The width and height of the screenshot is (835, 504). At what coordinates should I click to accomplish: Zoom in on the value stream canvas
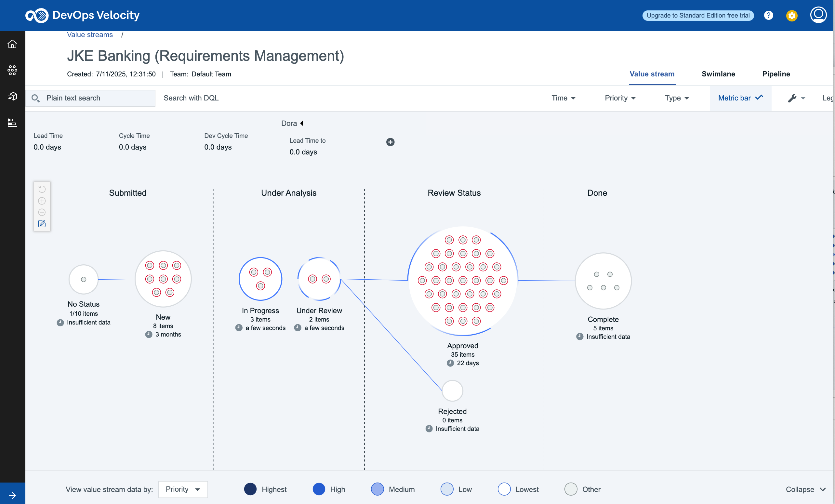(42, 201)
